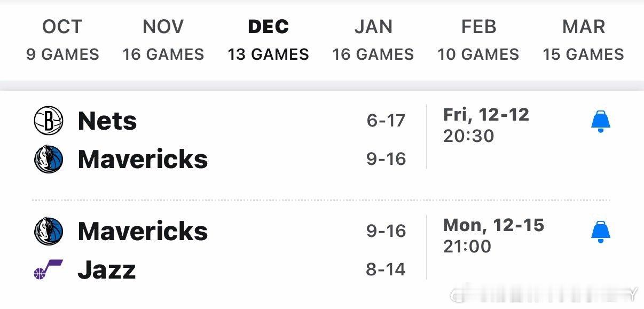Open the Nets team name link

[x=107, y=121]
